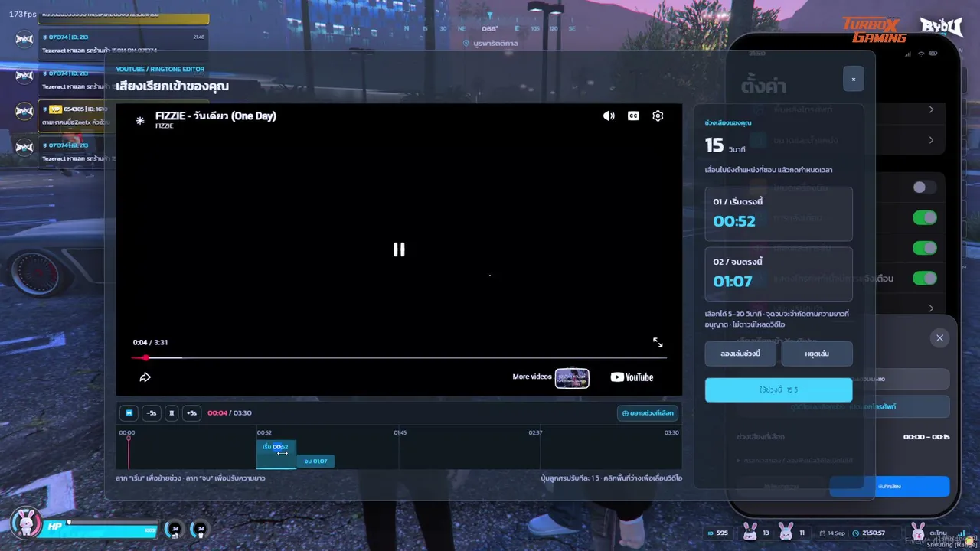Click the rabbit avatar beside the HP bar

tap(26, 523)
